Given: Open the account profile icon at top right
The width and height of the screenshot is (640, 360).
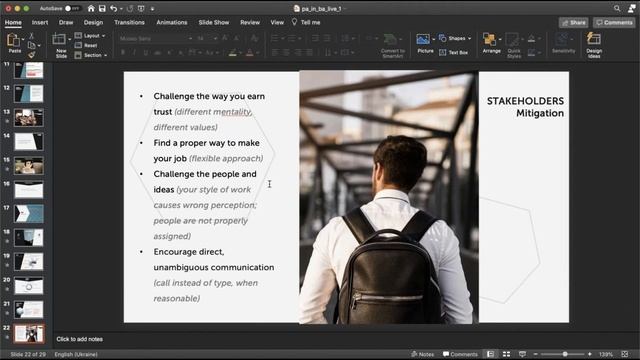Looking at the screenshot, I should coord(631,8).
